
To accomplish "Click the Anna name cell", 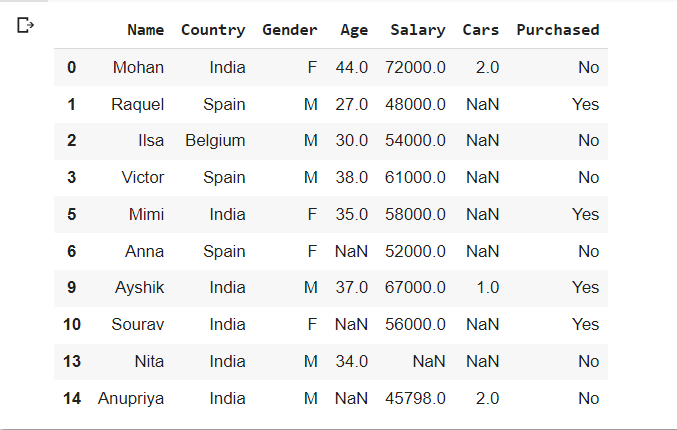I will tap(144, 251).
